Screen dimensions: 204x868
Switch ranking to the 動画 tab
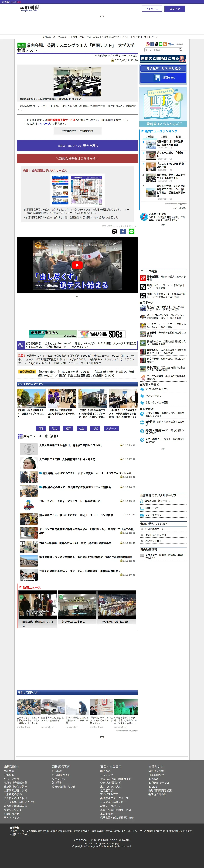pyautogui.click(x=178, y=137)
